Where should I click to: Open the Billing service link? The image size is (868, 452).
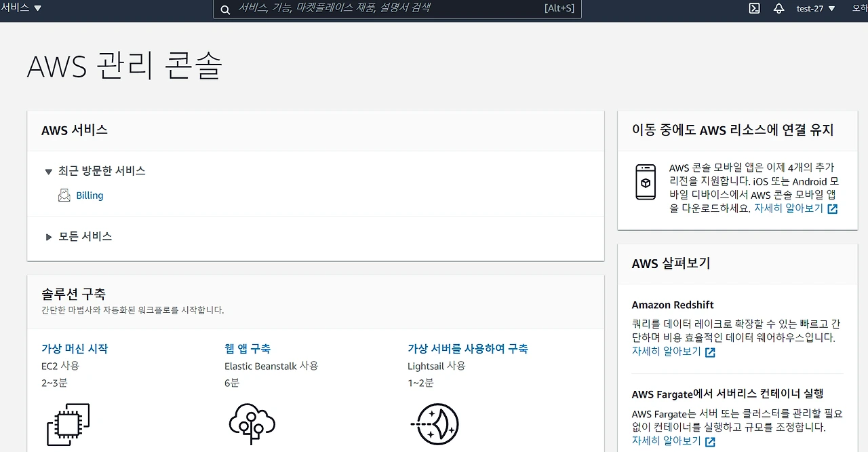point(90,195)
